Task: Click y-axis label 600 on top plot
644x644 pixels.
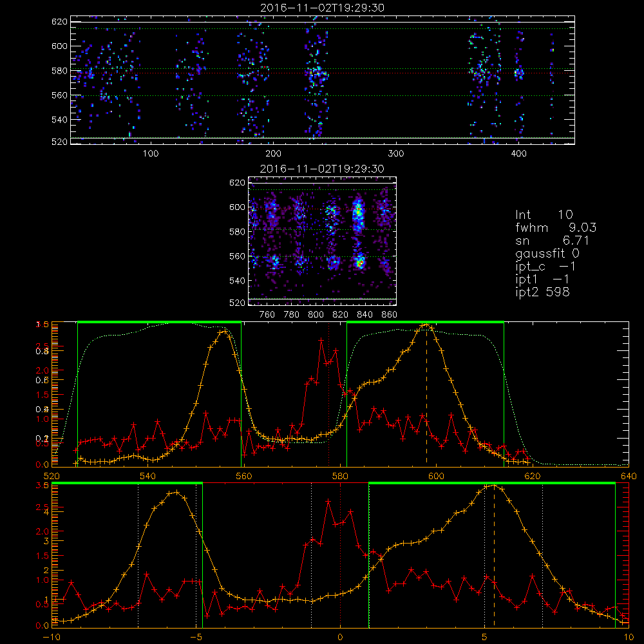Action: (x=59, y=46)
